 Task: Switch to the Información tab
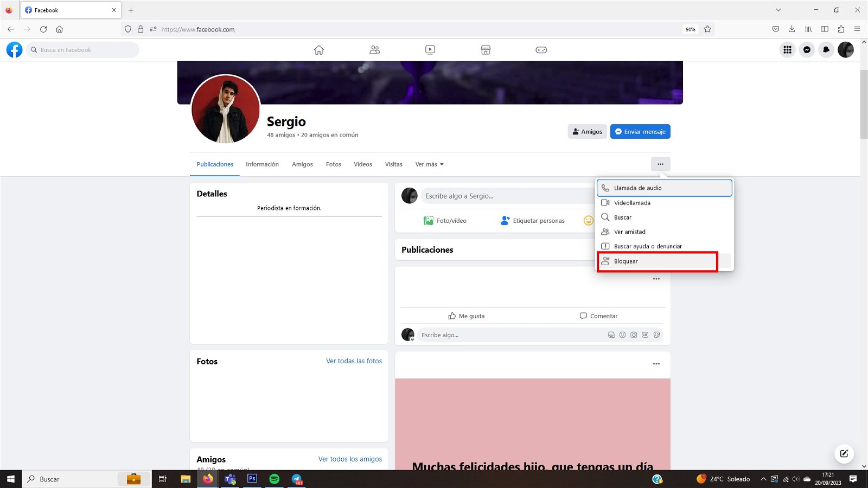coord(262,164)
